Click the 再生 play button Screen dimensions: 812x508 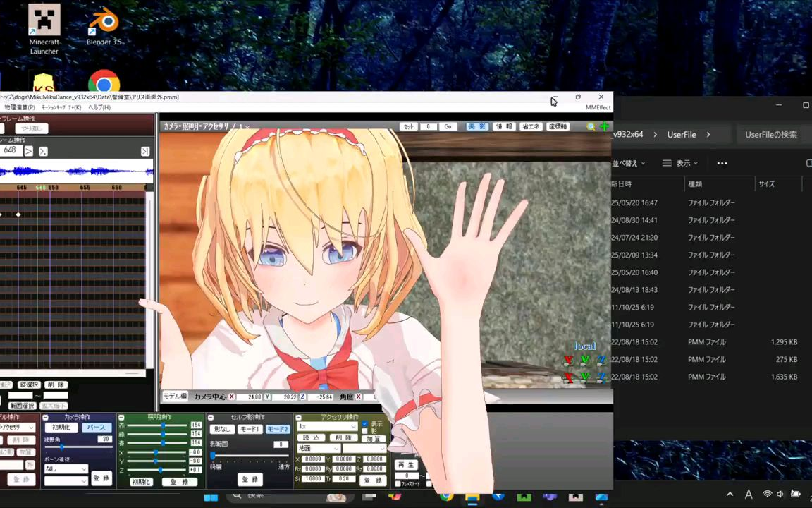click(407, 465)
